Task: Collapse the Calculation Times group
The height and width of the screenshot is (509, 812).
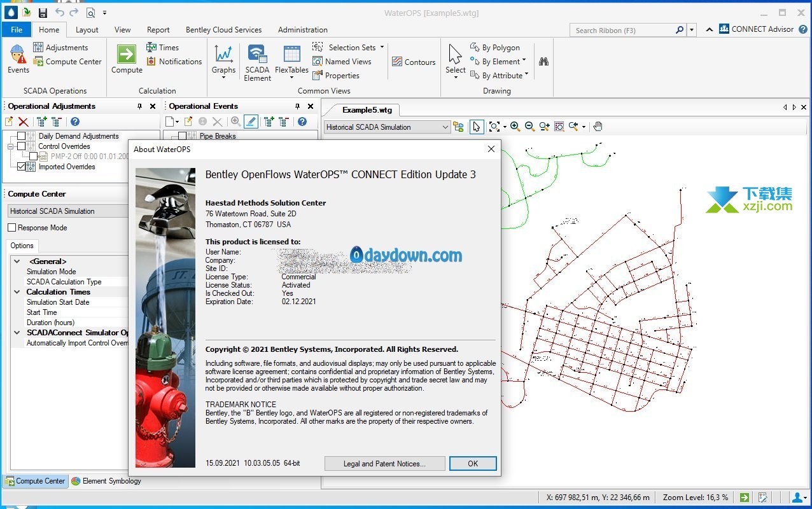Action: click(x=17, y=292)
